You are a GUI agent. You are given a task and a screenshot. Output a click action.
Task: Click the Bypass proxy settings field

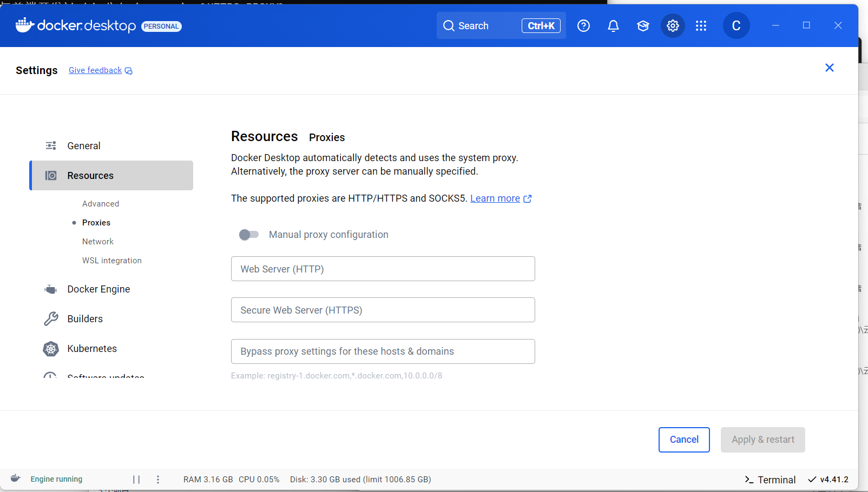tap(383, 351)
